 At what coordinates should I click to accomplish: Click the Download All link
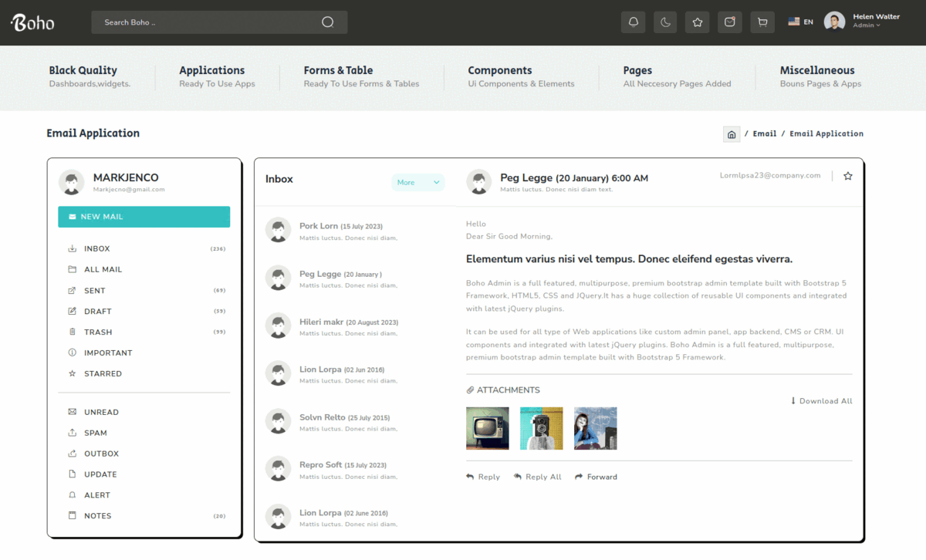821,401
